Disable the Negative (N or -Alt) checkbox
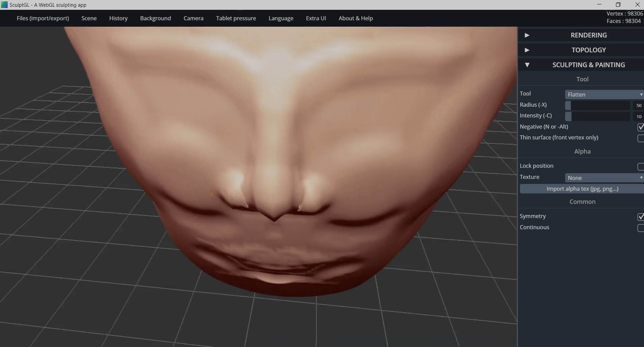The height and width of the screenshot is (347, 644). point(640,127)
